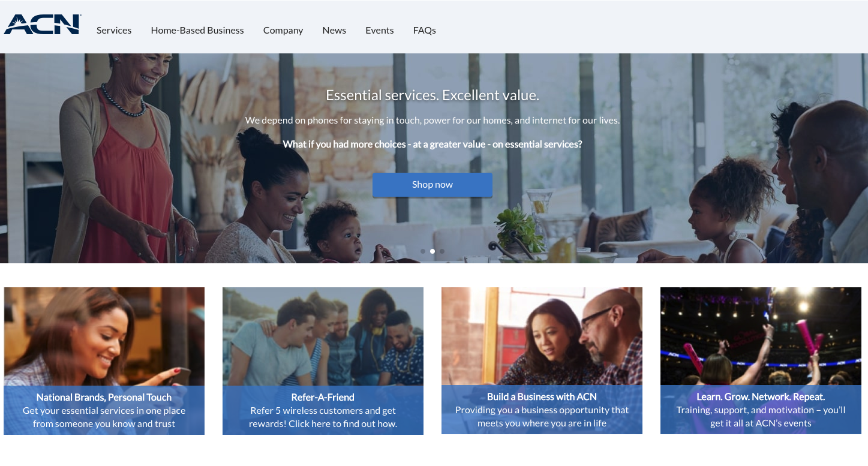Go to the News page
Image resolution: width=868 pixels, height=466 pixels.
334,30
